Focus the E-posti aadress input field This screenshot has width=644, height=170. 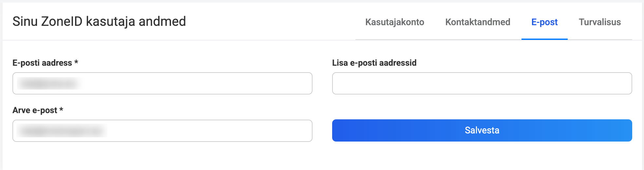pos(197,83)
